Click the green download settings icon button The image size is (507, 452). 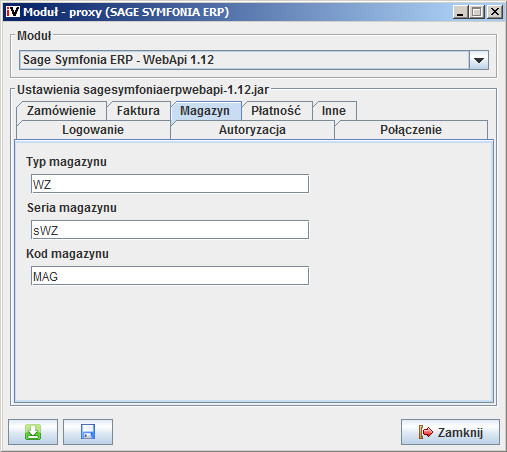[x=33, y=432]
